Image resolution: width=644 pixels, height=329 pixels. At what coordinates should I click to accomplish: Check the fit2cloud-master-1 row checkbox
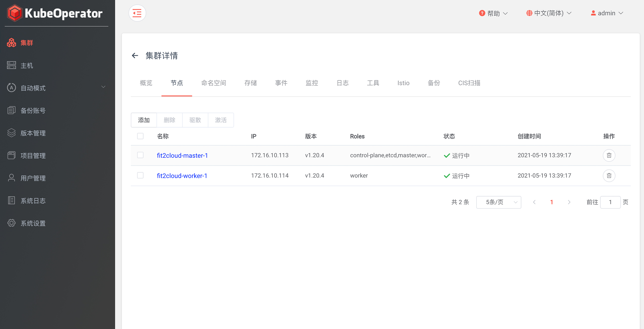[x=140, y=155]
